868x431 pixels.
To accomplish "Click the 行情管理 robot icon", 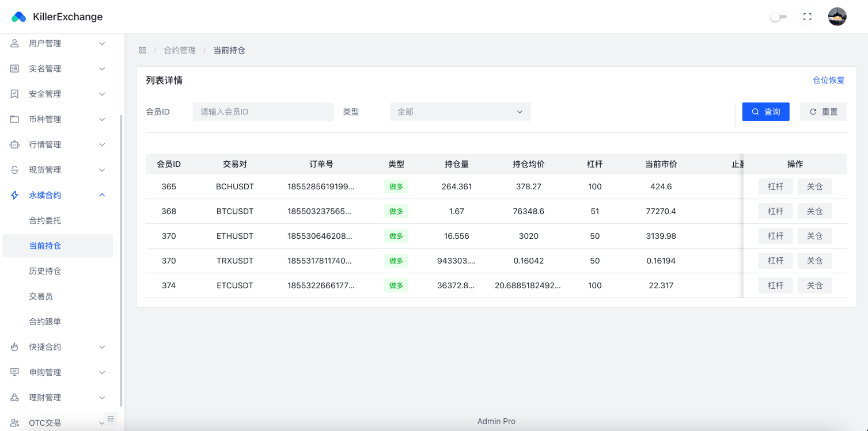I will pos(14,144).
